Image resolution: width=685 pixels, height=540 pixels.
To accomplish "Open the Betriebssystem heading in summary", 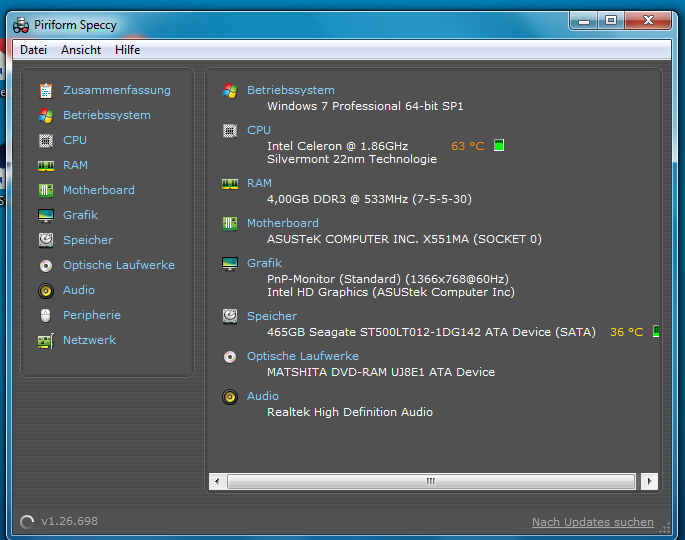I will coord(290,90).
